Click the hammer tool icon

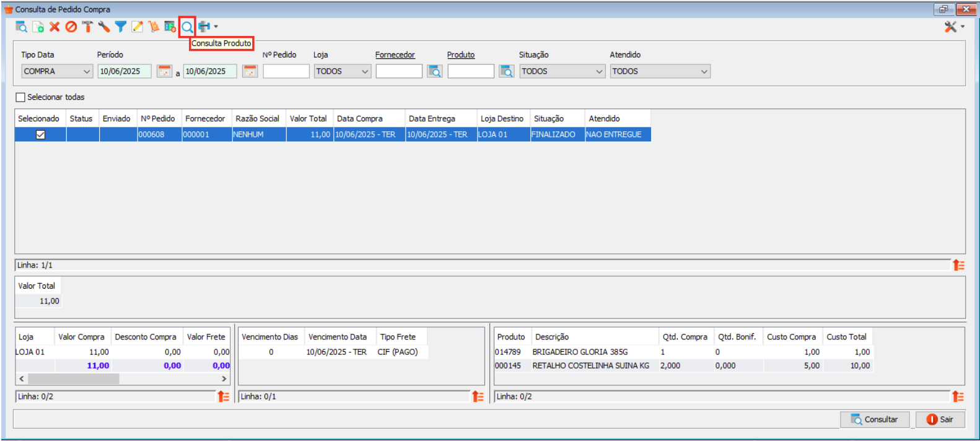(x=87, y=27)
